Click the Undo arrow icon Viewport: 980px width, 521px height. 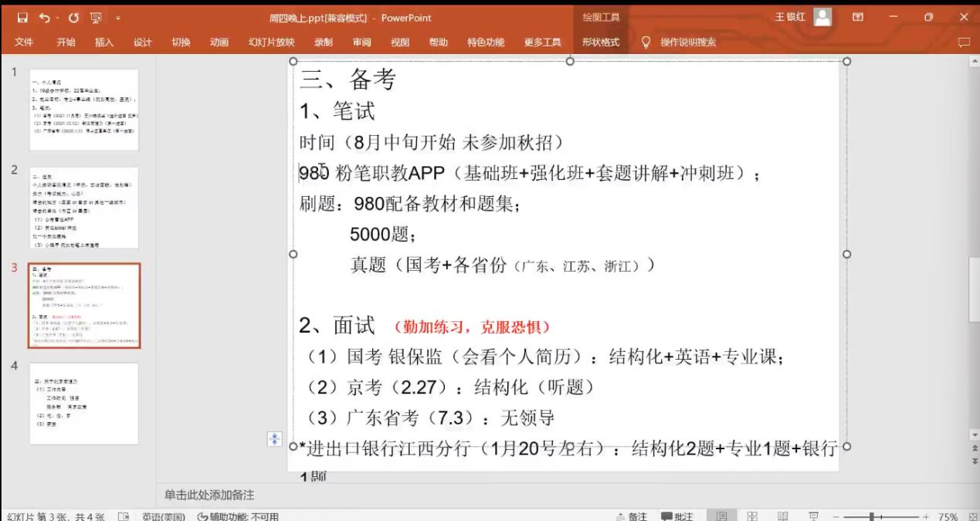pyautogui.click(x=44, y=17)
